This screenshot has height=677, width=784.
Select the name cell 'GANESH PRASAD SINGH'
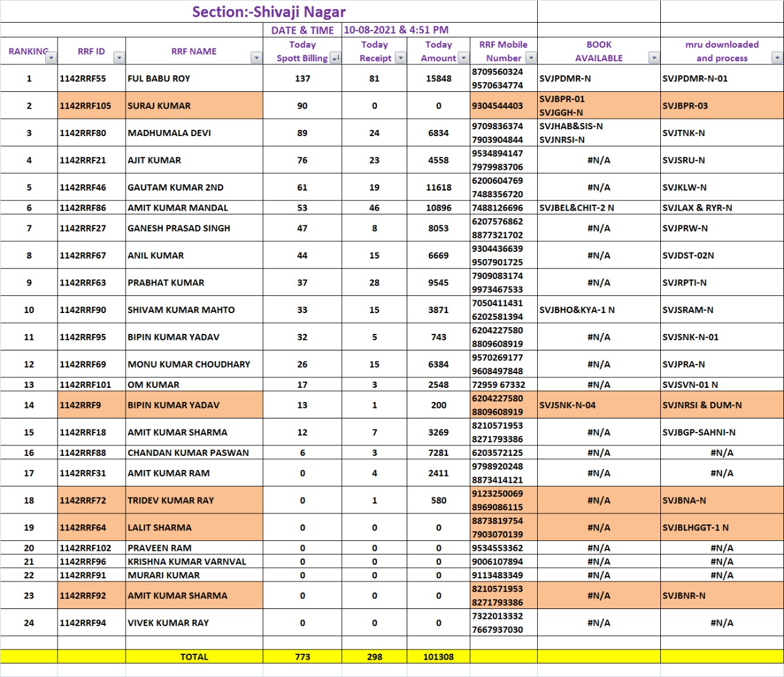coord(194,228)
